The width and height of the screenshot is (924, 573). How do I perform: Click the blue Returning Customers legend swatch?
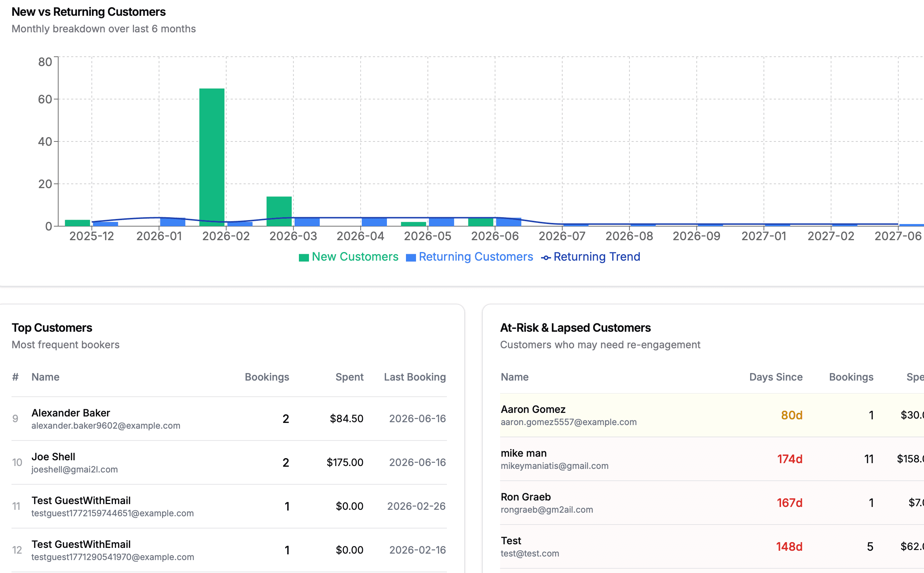[411, 258]
